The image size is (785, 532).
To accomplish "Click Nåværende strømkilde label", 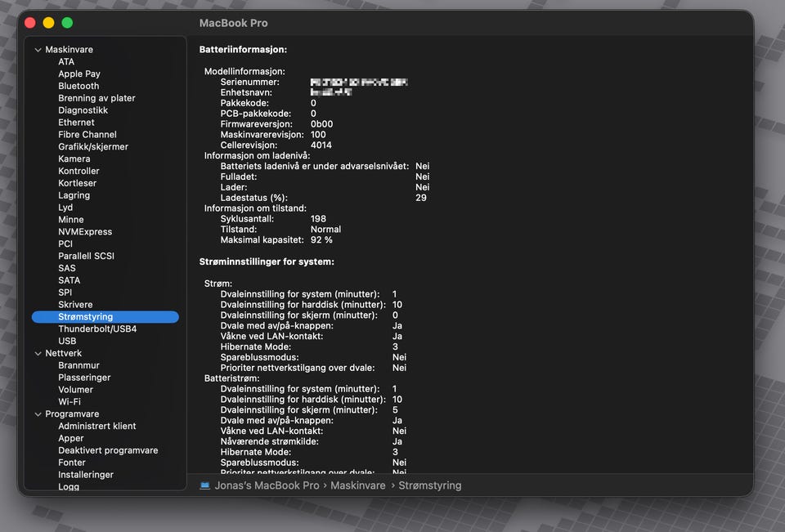I will [x=269, y=441].
